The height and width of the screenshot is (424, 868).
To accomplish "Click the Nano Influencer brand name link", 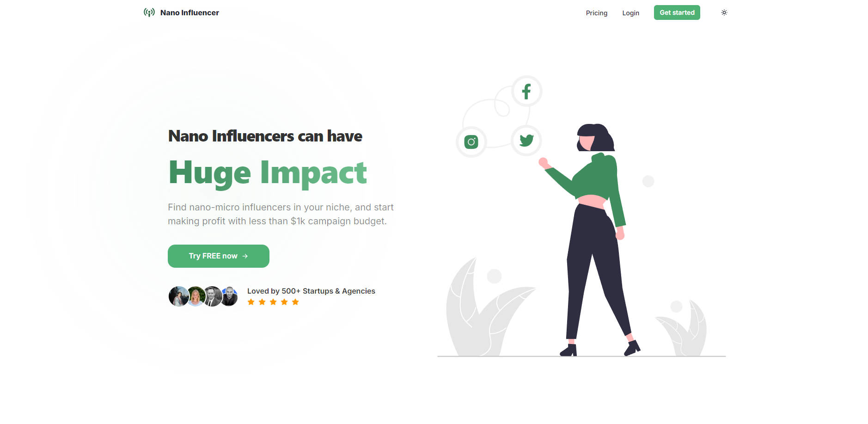I will (x=189, y=12).
